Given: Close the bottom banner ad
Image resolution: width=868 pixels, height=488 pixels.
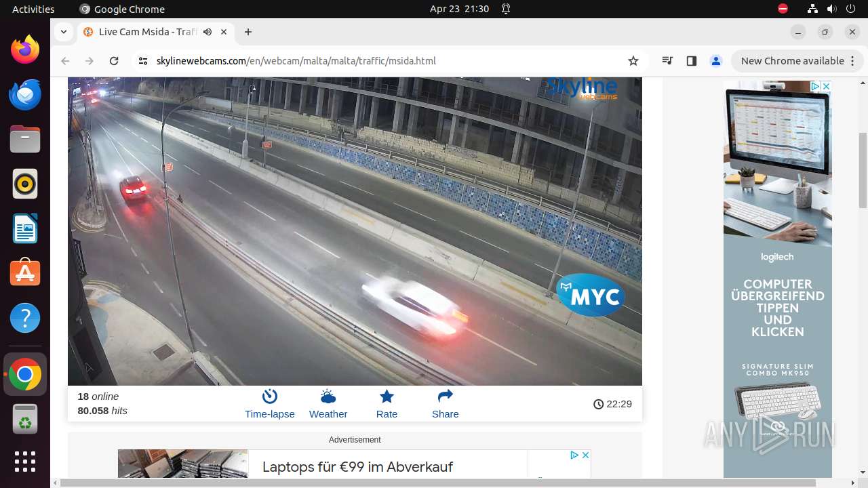Looking at the screenshot, I should point(585,455).
